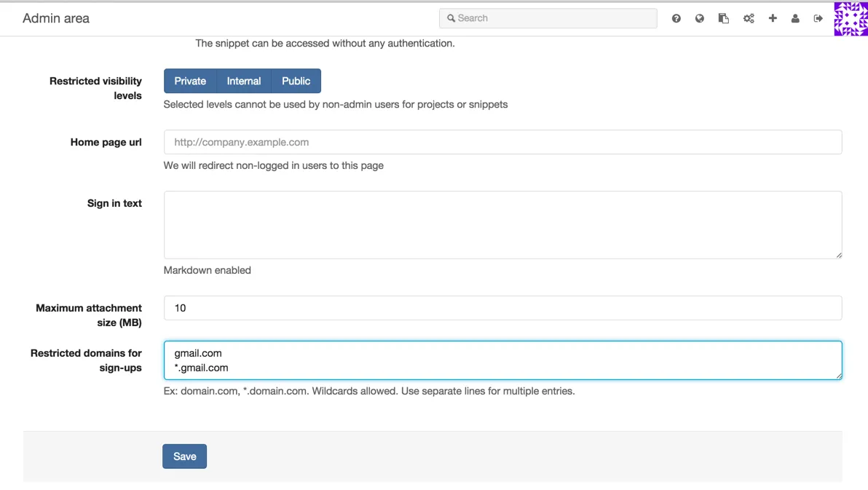Click the globe public area icon
Viewport: 868px width, 490px height.
[700, 18]
